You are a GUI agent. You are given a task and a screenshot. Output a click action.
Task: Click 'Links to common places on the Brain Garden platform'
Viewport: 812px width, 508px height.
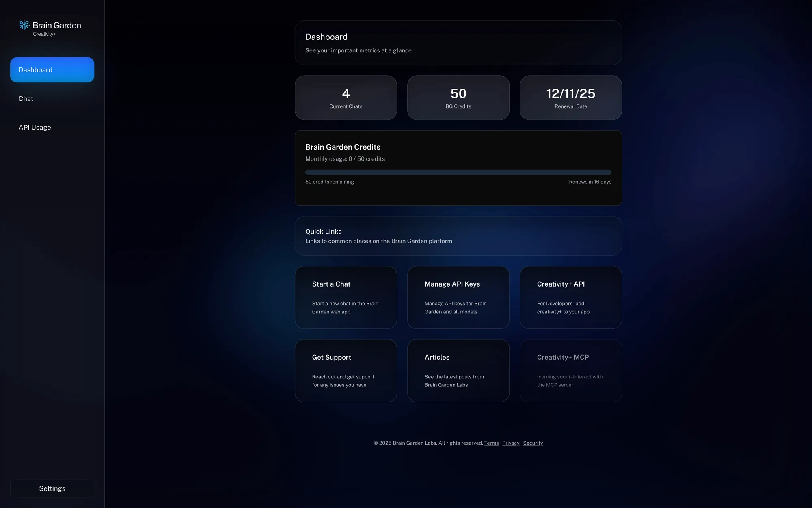pos(379,241)
